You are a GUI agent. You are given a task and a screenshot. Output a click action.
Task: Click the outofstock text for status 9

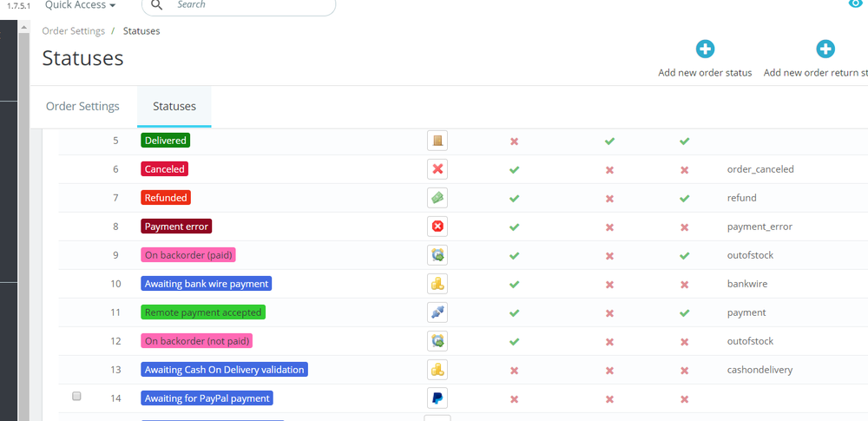tap(750, 255)
